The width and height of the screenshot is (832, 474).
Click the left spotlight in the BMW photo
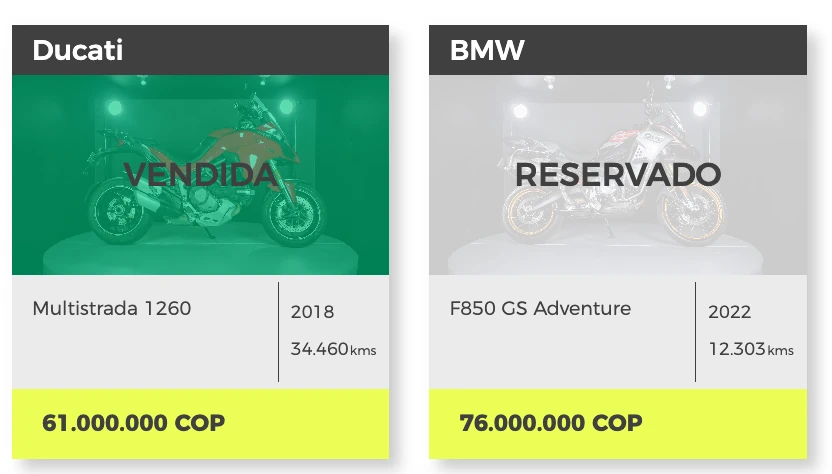point(518,110)
